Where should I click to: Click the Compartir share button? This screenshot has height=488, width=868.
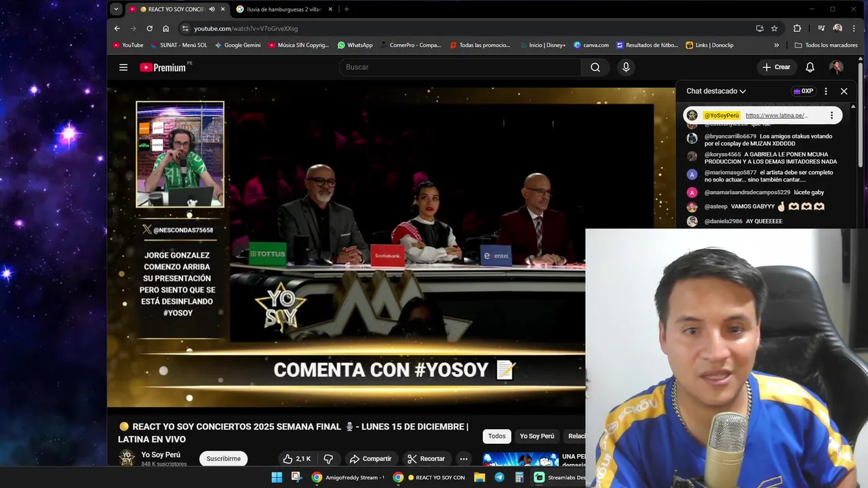pos(370,459)
